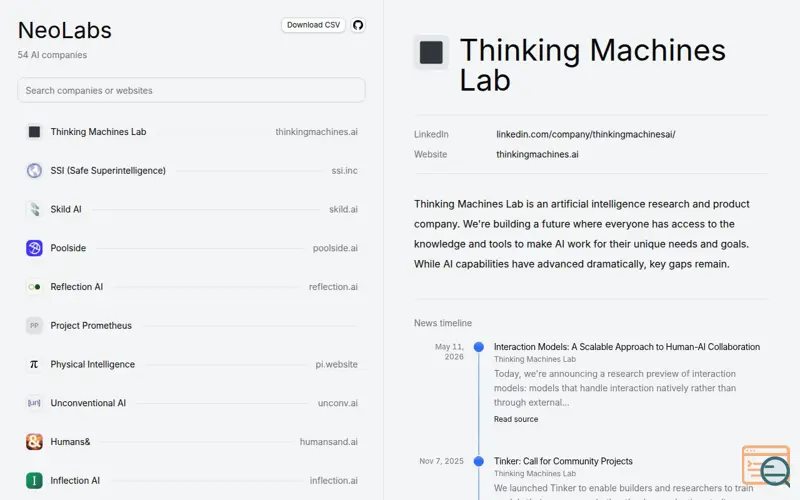Select Project Prometheus company name

[x=91, y=326]
